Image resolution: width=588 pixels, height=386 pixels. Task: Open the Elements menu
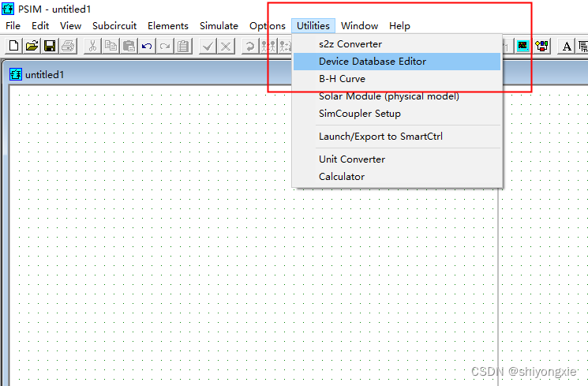coord(168,26)
